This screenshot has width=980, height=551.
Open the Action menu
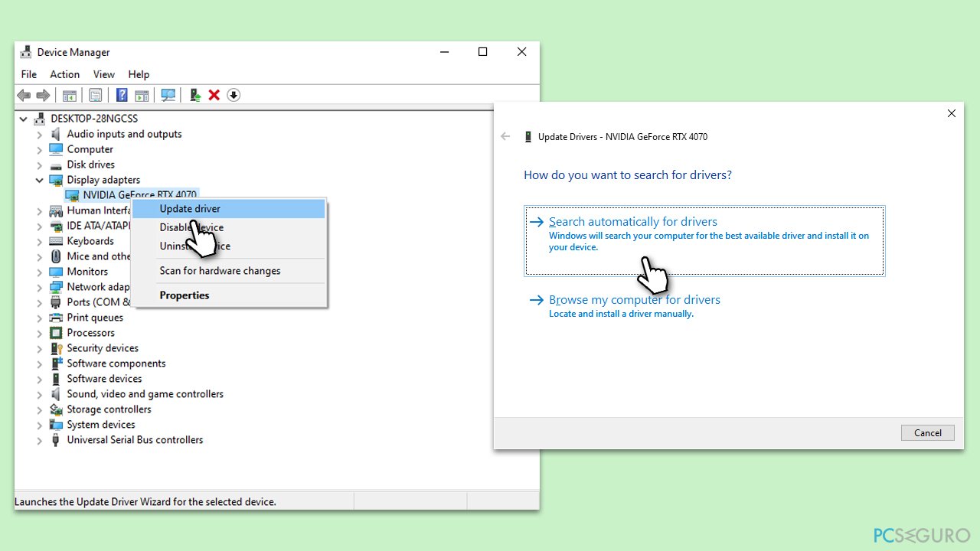[65, 74]
